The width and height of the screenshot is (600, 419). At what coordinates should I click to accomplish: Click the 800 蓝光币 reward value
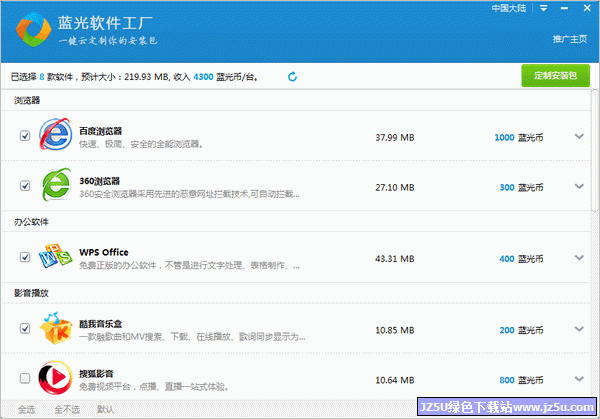coord(521,380)
